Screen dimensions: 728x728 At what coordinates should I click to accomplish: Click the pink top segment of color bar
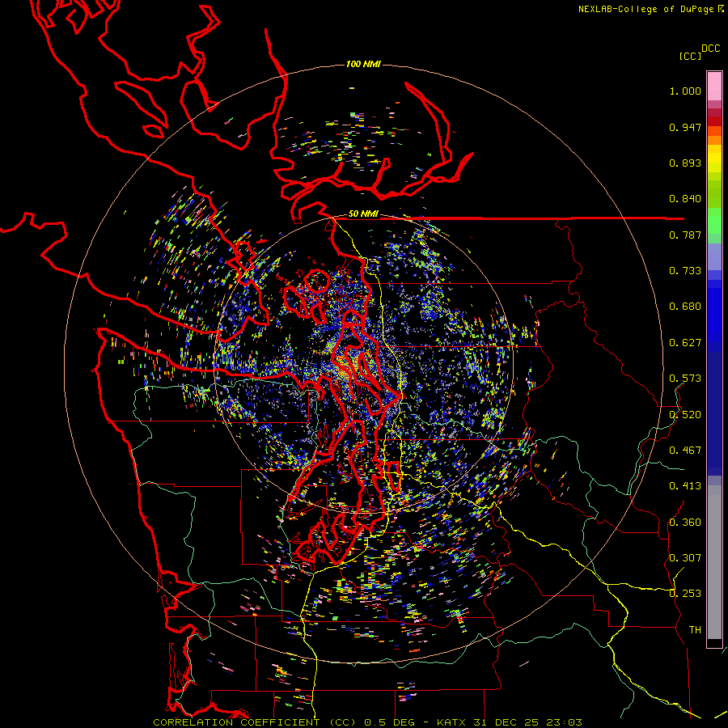click(x=714, y=86)
